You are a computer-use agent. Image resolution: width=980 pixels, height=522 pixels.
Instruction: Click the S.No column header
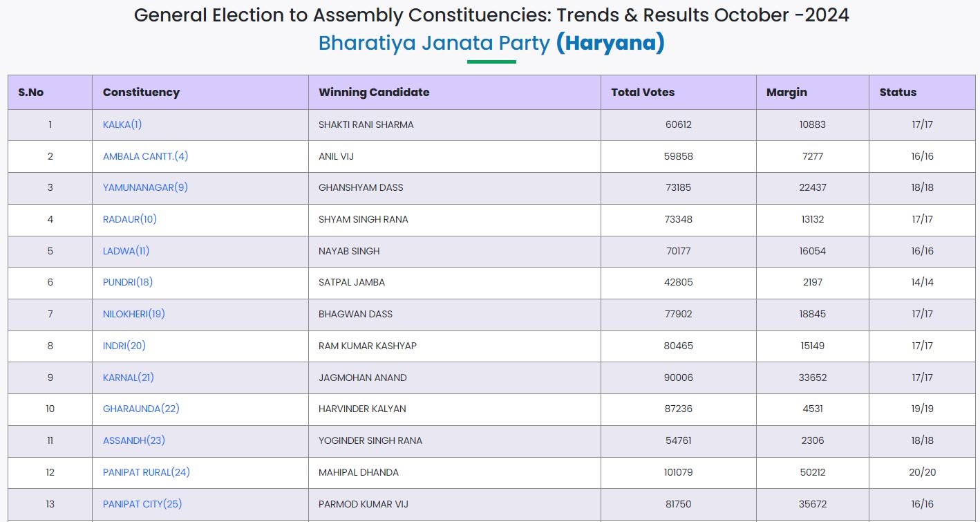(x=31, y=92)
